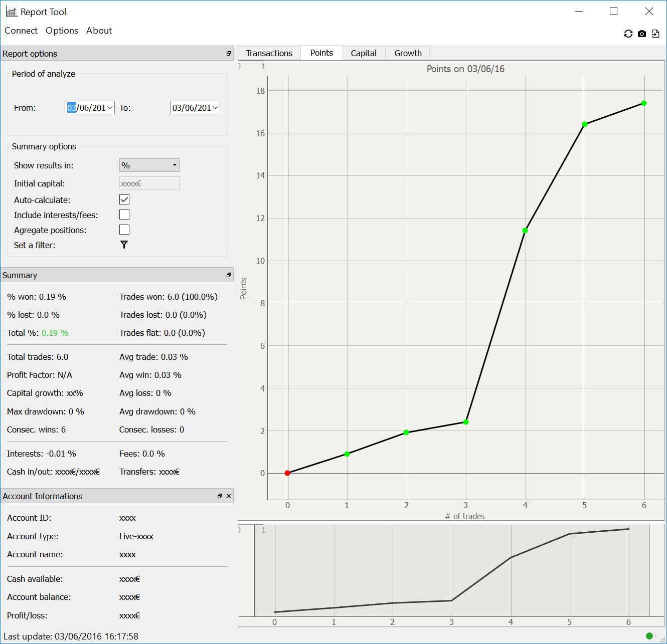
Task: Click the green data point for trade 2
Action: coord(406,433)
